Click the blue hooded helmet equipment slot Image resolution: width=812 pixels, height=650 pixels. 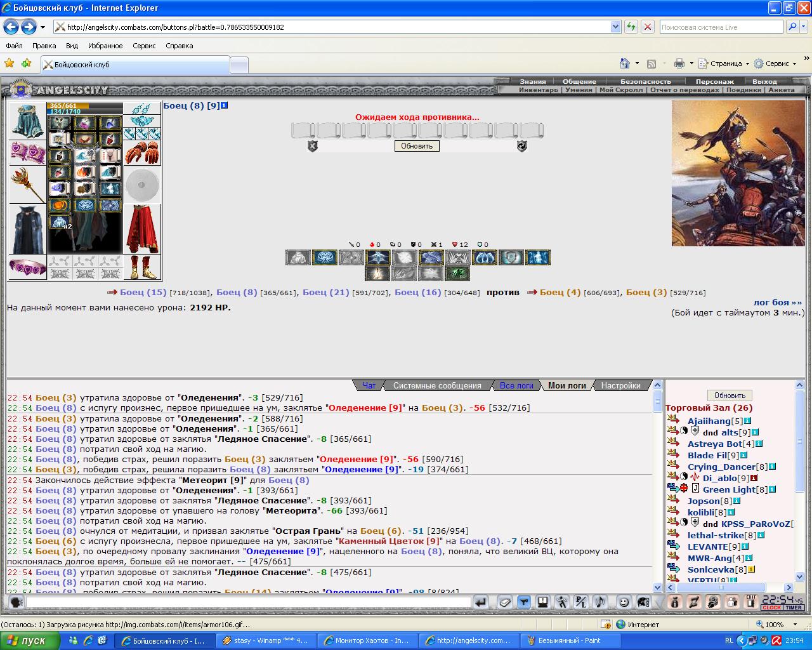click(x=27, y=121)
